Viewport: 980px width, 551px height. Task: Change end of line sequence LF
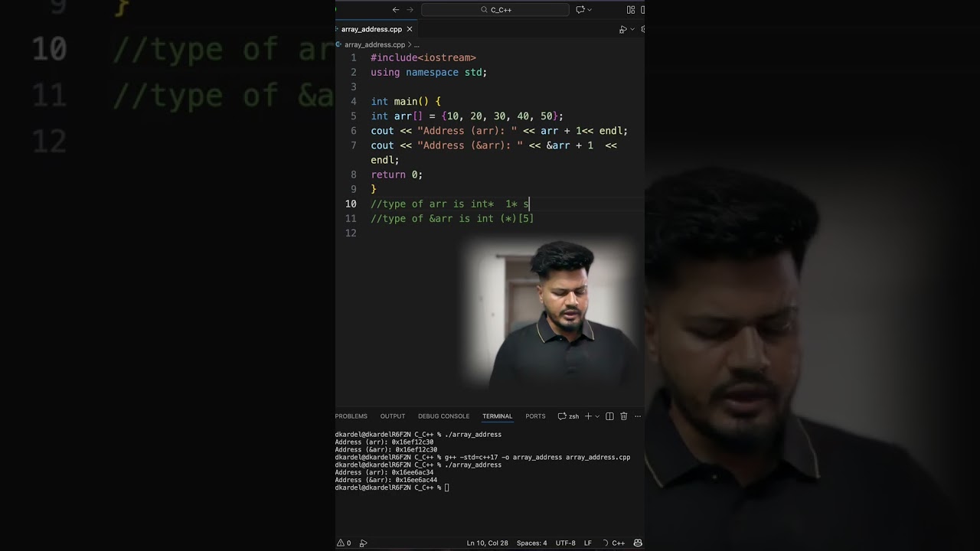pyautogui.click(x=588, y=543)
